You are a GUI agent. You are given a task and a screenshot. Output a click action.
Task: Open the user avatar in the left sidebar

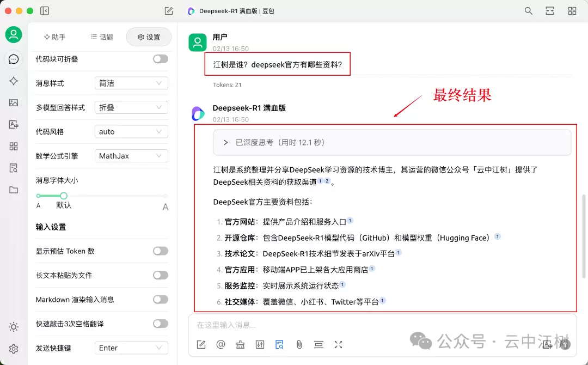pyautogui.click(x=14, y=34)
